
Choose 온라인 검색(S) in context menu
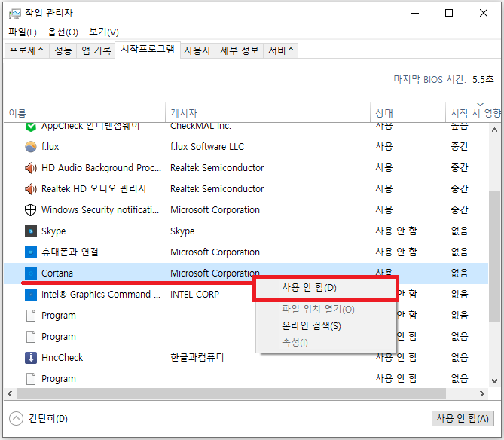point(326,326)
